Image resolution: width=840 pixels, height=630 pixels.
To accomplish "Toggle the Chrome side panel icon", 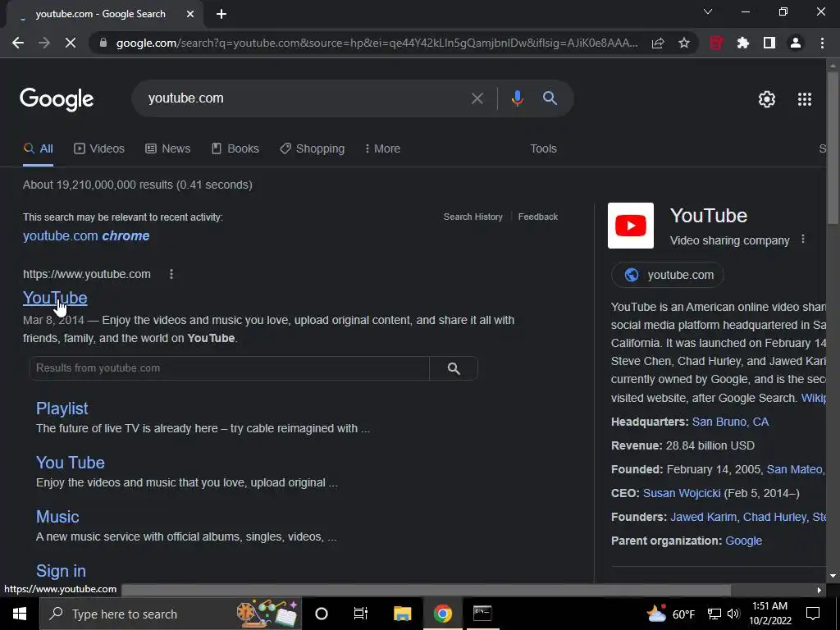I will click(769, 43).
